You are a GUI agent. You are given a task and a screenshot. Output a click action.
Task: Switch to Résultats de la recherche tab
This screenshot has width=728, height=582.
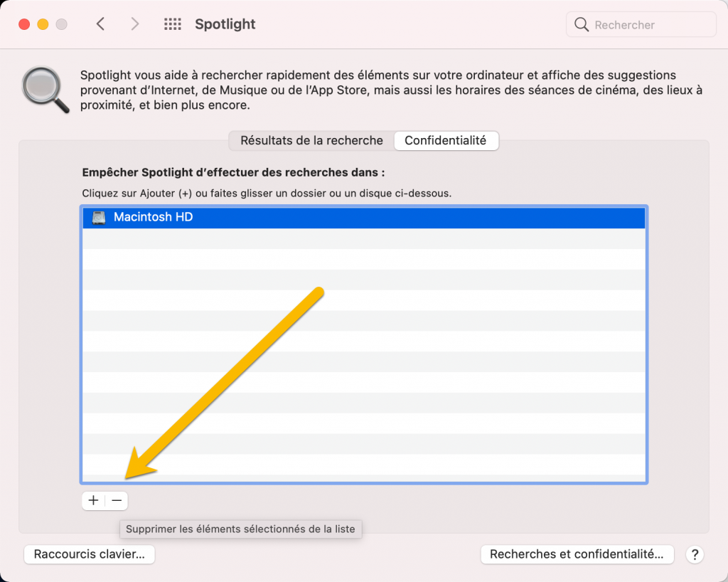(311, 141)
